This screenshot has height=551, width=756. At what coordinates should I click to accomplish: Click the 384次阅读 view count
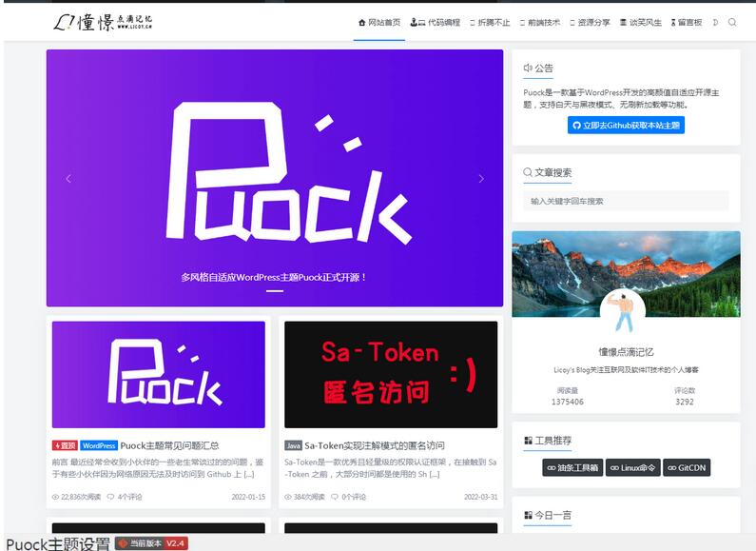[304, 497]
